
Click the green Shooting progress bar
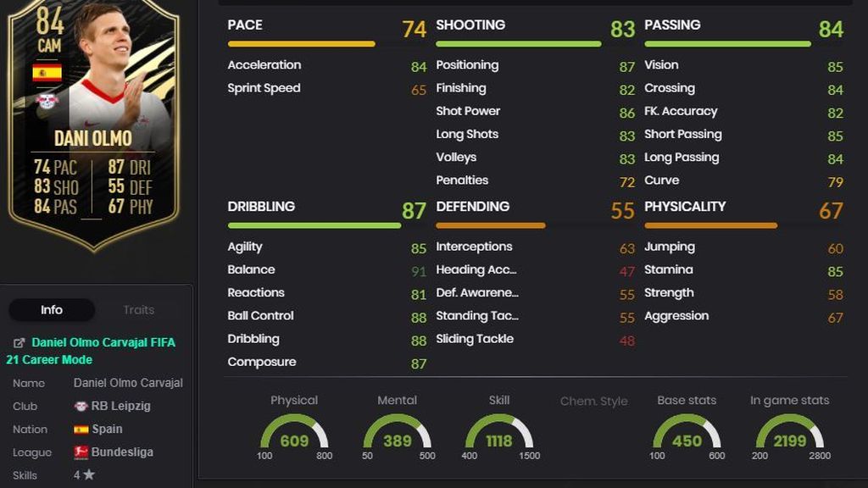pos(518,44)
